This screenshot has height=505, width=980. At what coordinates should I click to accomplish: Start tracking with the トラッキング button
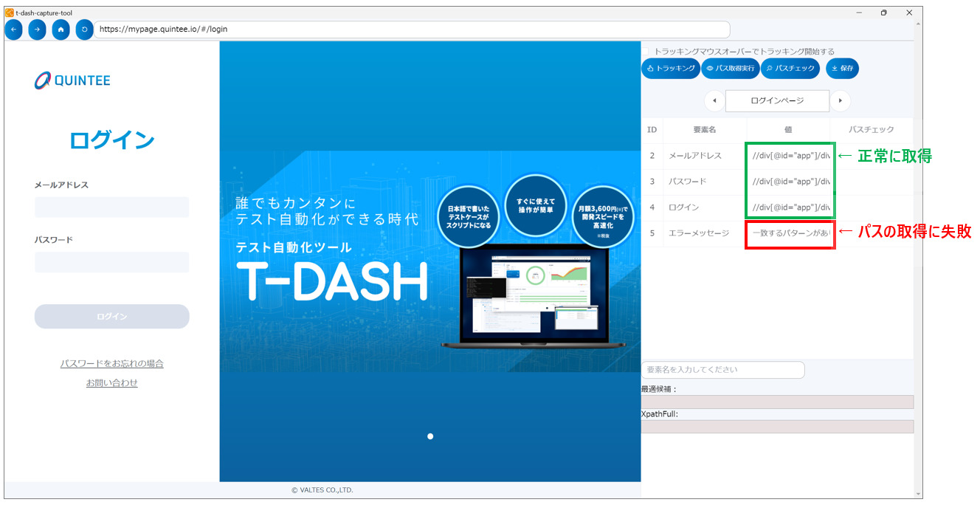tap(670, 69)
